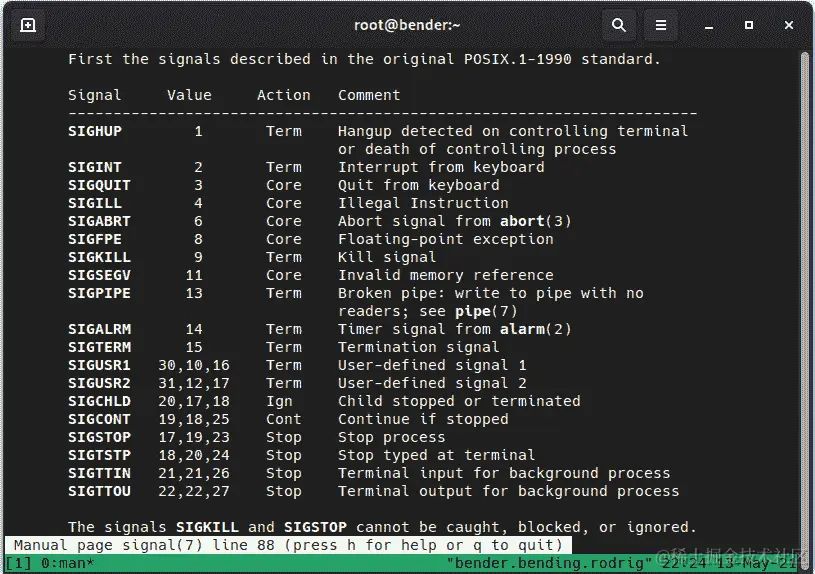The height and width of the screenshot is (574, 815).
Task: Maximize the terminal window
Action: click(748, 25)
